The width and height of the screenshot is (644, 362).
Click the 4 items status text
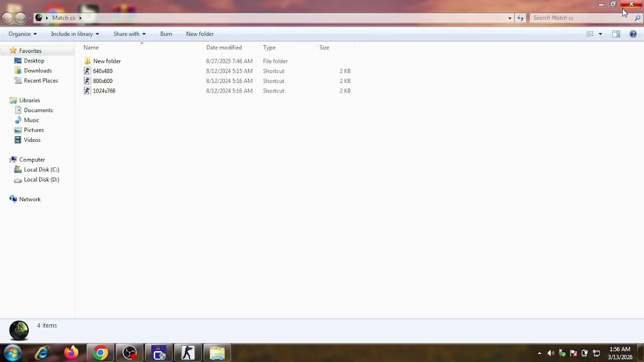tap(47, 325)
